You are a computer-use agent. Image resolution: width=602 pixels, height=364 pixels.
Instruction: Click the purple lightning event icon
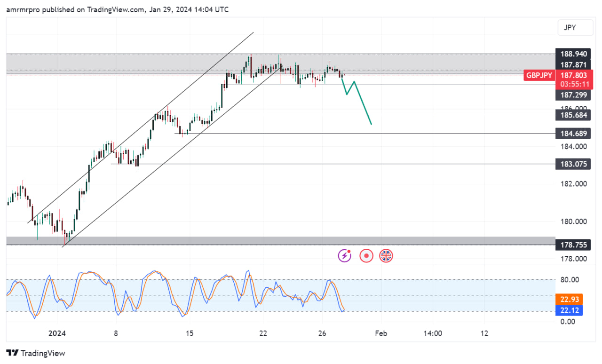coord(345,256)
